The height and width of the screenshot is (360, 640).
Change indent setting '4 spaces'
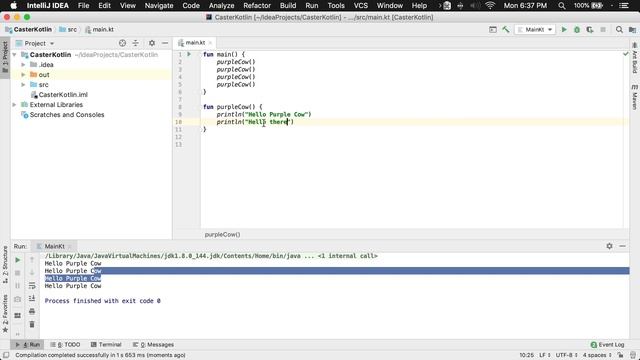tap(598, 355)
